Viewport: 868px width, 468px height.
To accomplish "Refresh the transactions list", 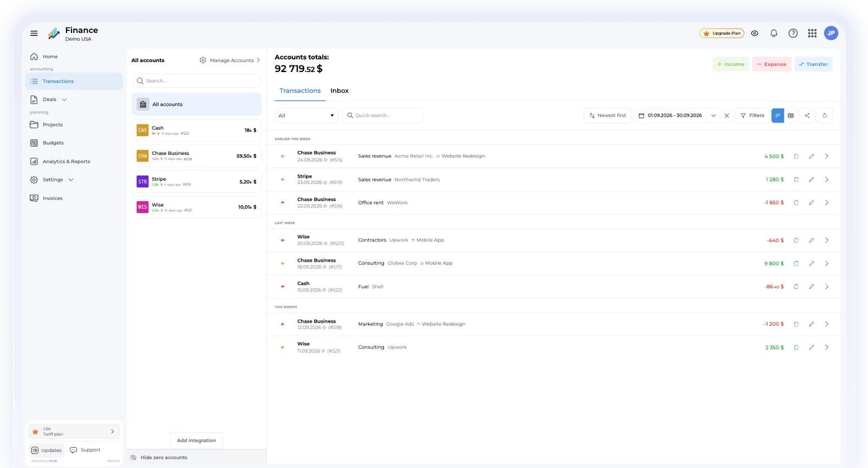I will [825, 116].
